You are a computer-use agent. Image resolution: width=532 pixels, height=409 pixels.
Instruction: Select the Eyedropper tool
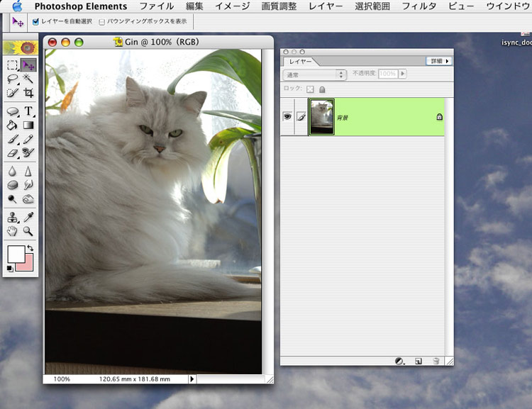(x=28, y=218)
